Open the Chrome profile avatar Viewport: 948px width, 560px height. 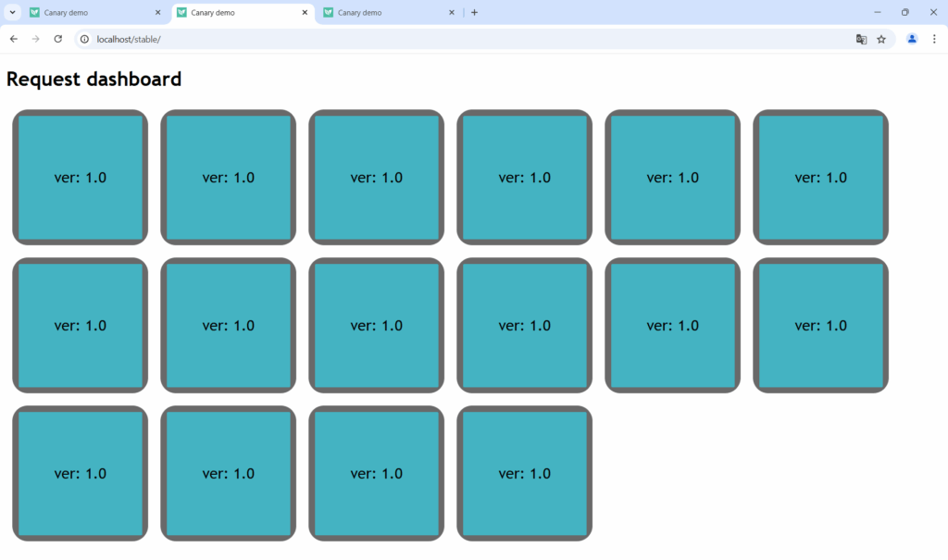[x=912, y=39]
